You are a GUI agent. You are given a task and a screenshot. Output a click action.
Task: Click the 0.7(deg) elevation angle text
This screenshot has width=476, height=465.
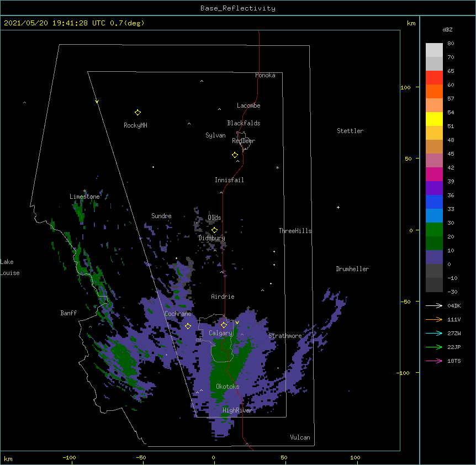tap(127, 23)
